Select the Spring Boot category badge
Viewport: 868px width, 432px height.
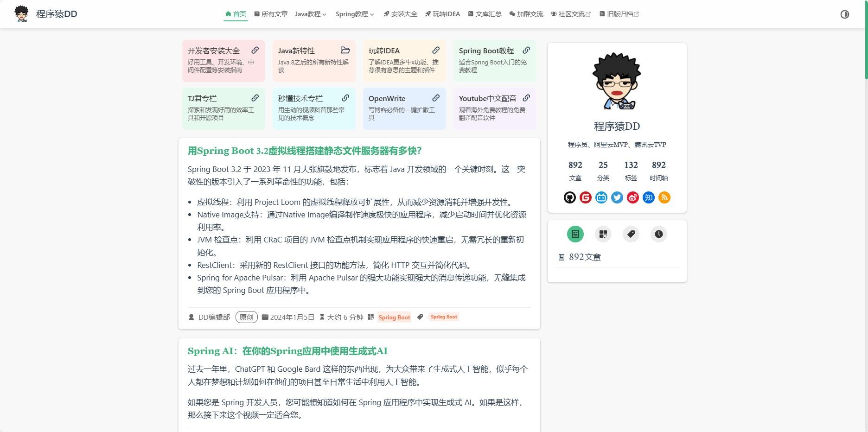click(x=394, y=317)
